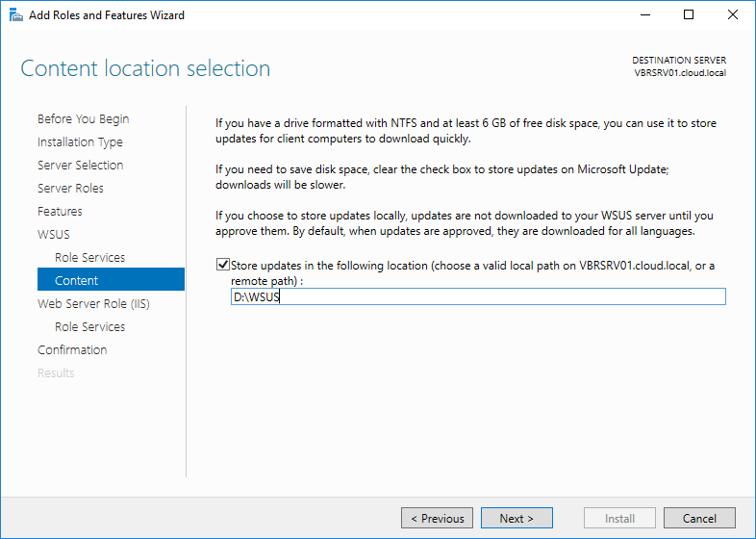Cancel the Add Roles wizard

pyautogui.click(x=699, y=518)
